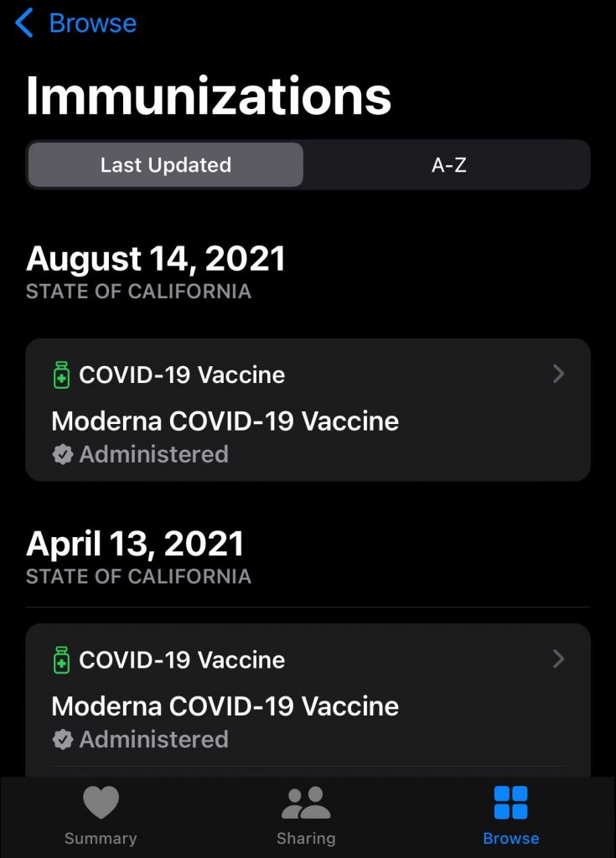Open the August Moderna COVID-19 Vaccine entry
Viewport: 616px width, 858px height.
225,421
